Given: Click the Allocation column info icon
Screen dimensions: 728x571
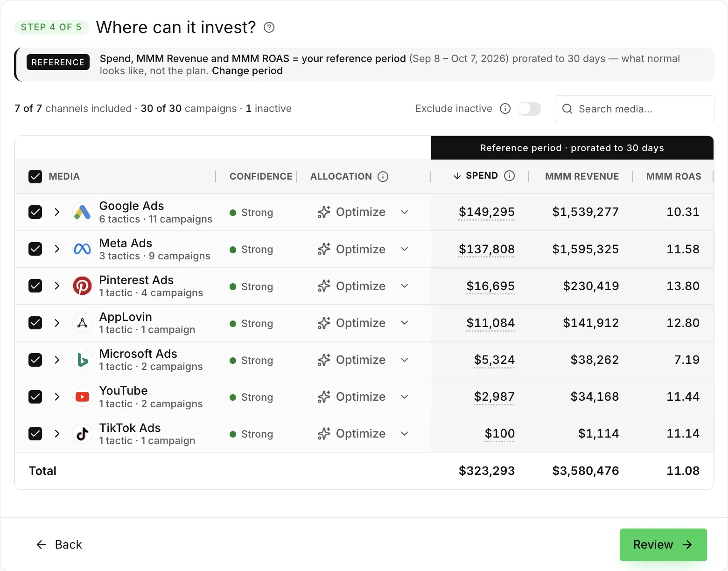Looking at the screenshot, I should (x=383, y=176).
